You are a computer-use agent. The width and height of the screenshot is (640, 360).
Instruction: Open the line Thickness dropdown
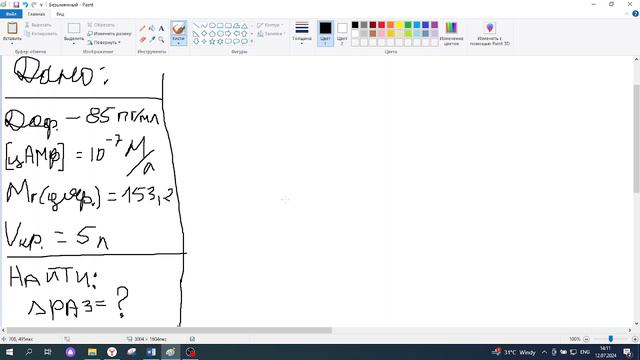tap(302, 32)
